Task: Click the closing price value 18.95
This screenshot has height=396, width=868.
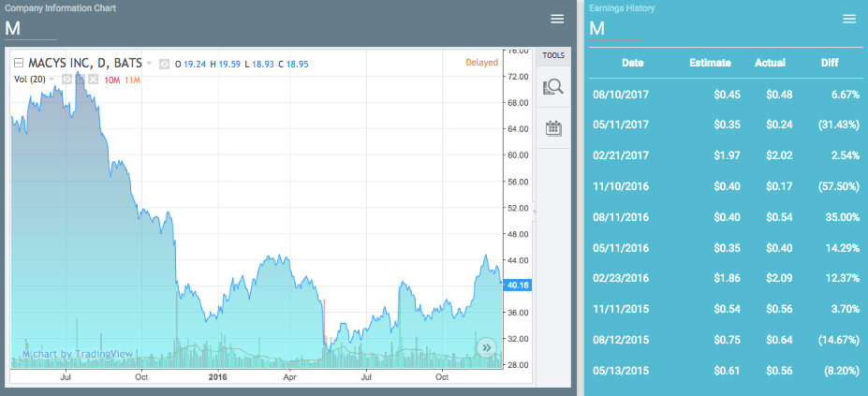Action: tap(297, 65)
